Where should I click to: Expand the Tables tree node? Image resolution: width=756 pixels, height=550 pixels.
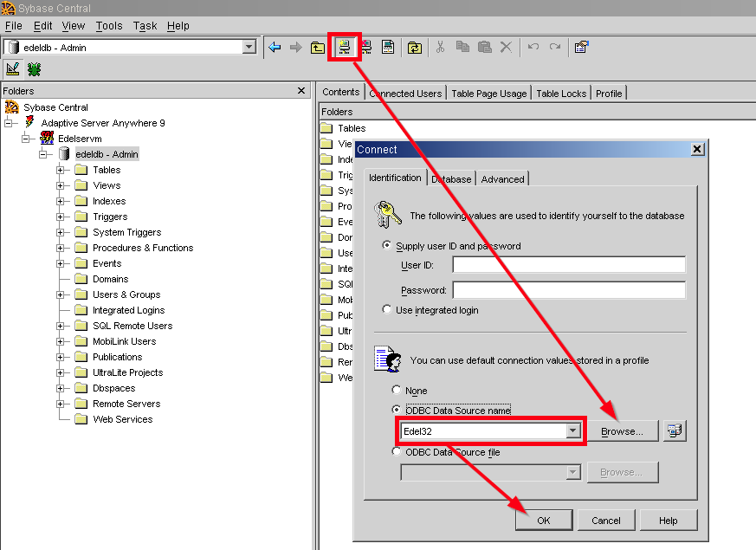pyautogui.click(x=61, y=170)
